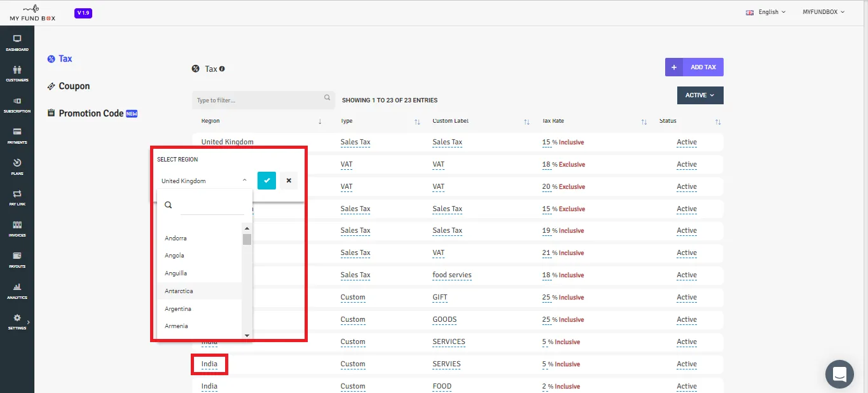Click the region list scrollbar down arrow
This screenshot has width=868, height=393.
pyautogui.click(x=247, y=335)
